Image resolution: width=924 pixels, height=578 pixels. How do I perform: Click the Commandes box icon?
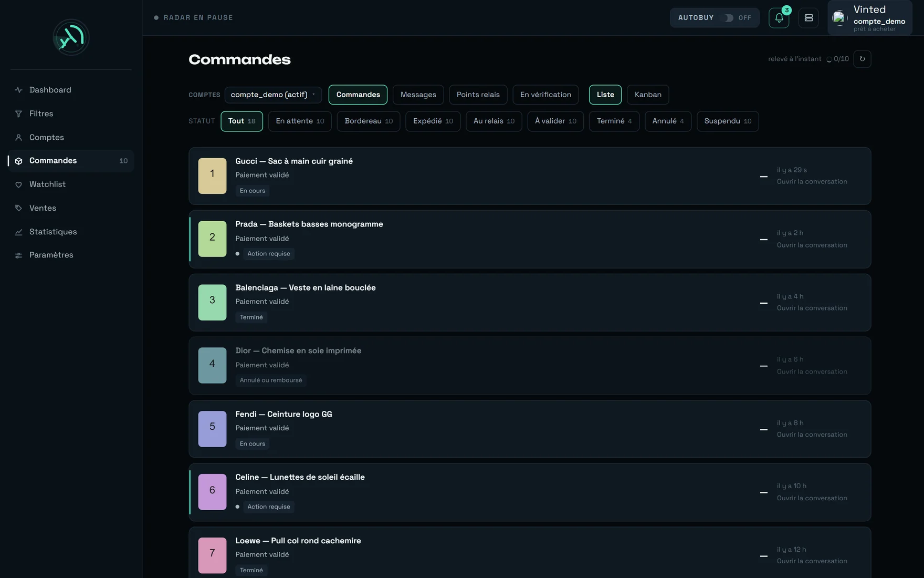[18, 161]
